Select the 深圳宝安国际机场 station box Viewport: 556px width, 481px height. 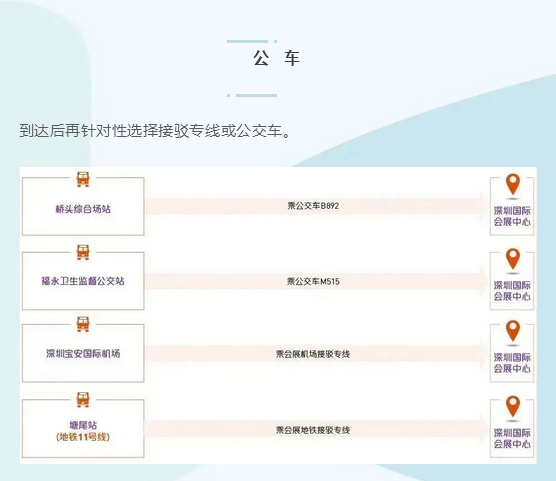[83, 353]
